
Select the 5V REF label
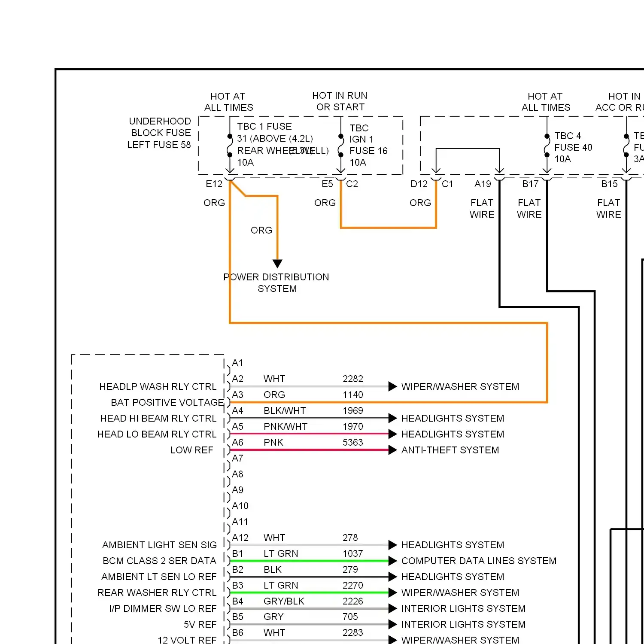click(x=200, y=624)
